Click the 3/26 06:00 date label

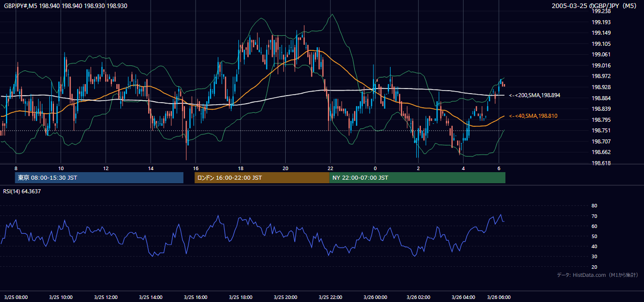pyautogui.click(x=499, y=297)
